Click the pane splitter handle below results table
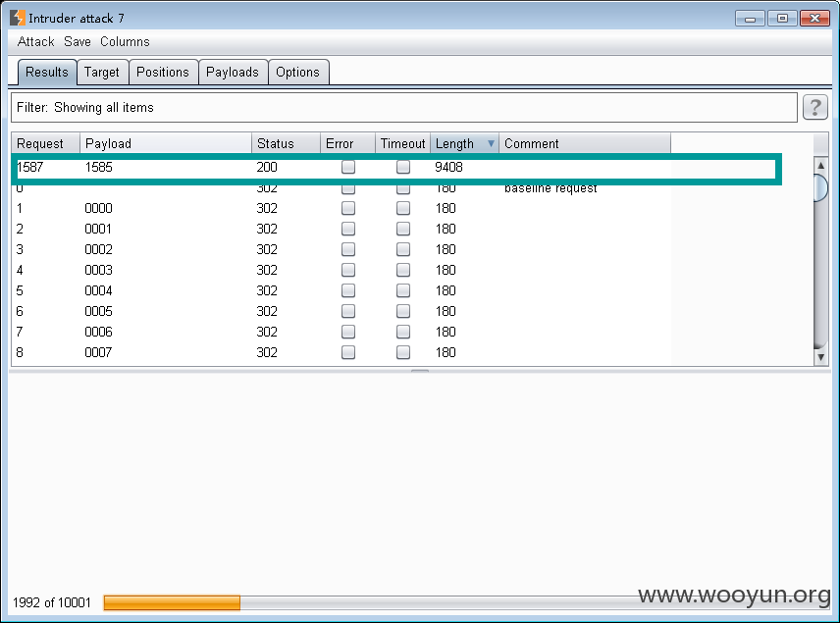This screenshot has width=840, height=623. tap(420, 370)
